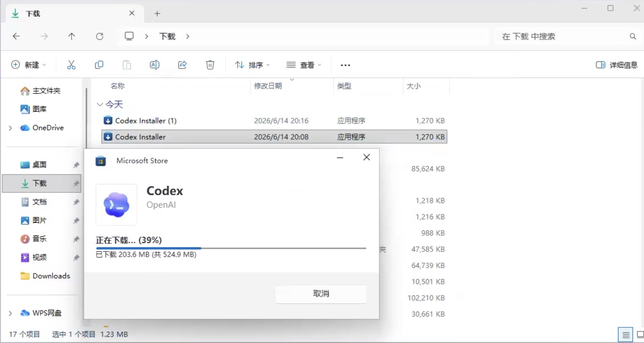Open the View (查看) dropdown

[304, 65]
